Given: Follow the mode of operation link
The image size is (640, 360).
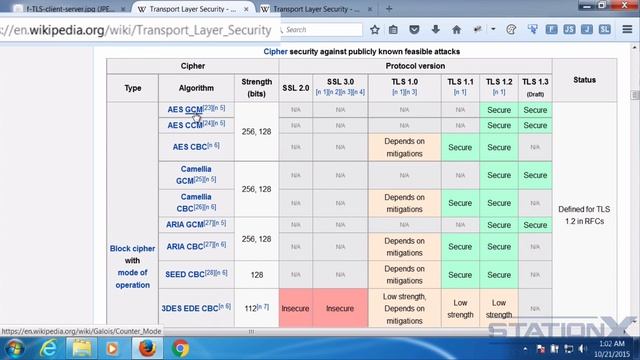Looking at the screenshot, I should pos(132,279).
